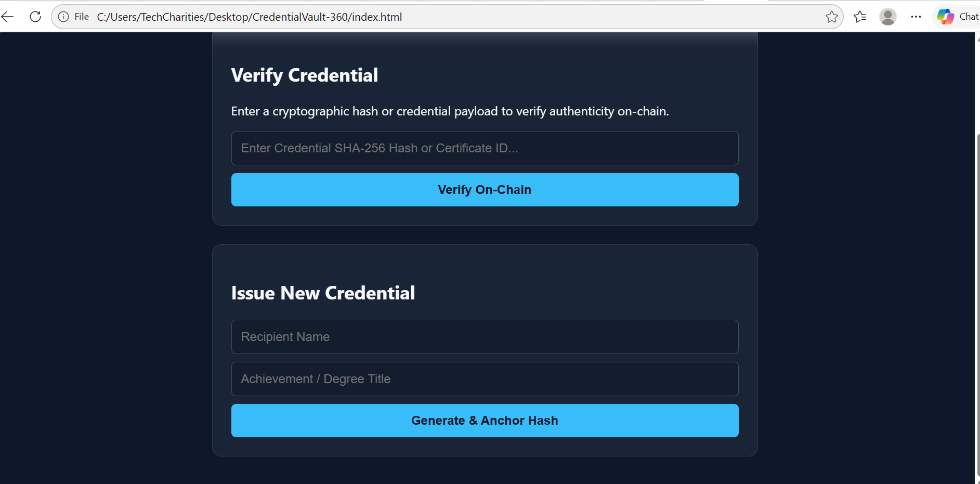Launch the Copilot Chat icon
The width and height of the screenshot is (980, 484).
(957, 17)
